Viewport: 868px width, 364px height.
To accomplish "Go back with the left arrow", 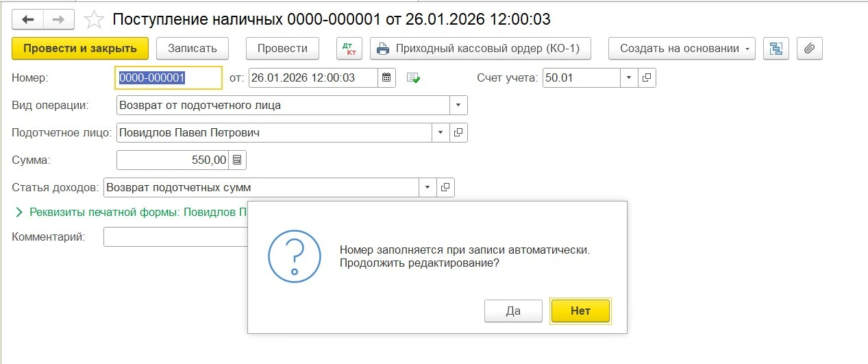I will [x=28, y=19].
